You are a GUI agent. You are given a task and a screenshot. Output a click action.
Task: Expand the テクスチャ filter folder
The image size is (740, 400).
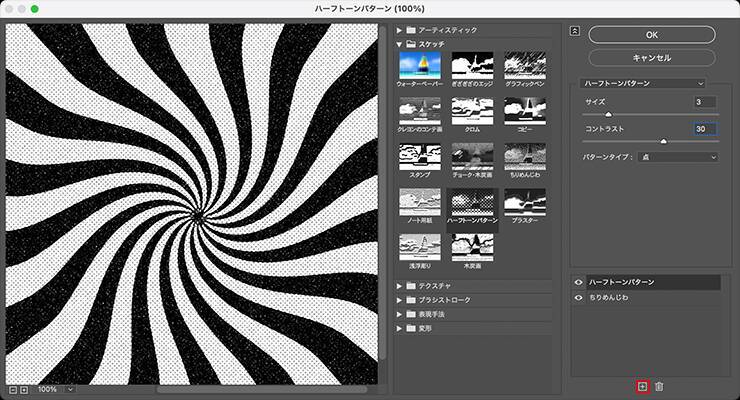[x=401, y=286]
